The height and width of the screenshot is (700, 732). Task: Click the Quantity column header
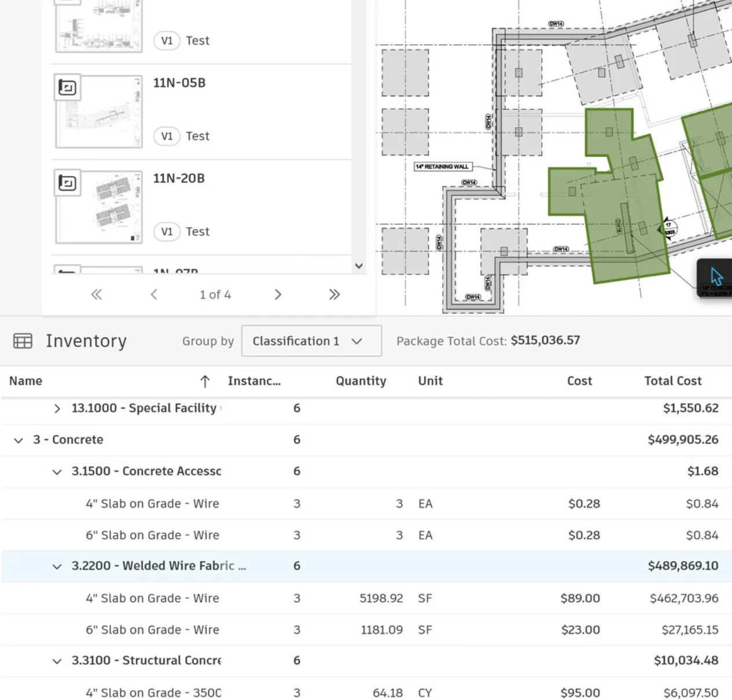[x=361, y=381]
